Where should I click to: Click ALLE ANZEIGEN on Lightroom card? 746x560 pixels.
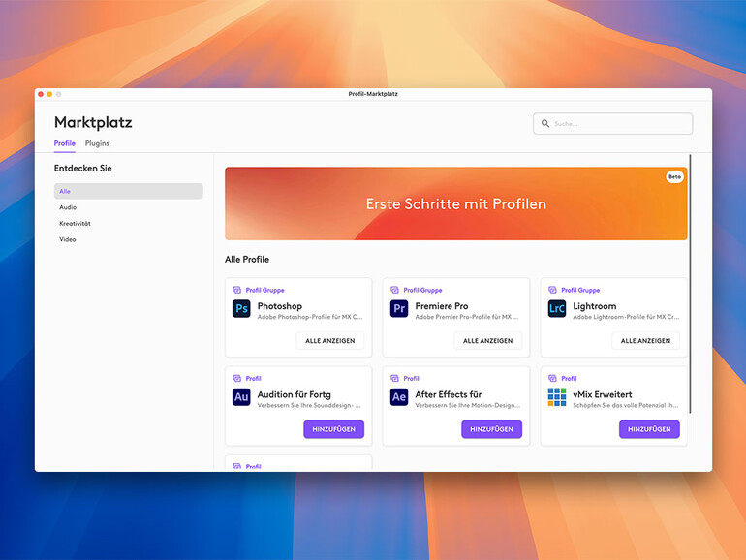click(x=645, y=341)
